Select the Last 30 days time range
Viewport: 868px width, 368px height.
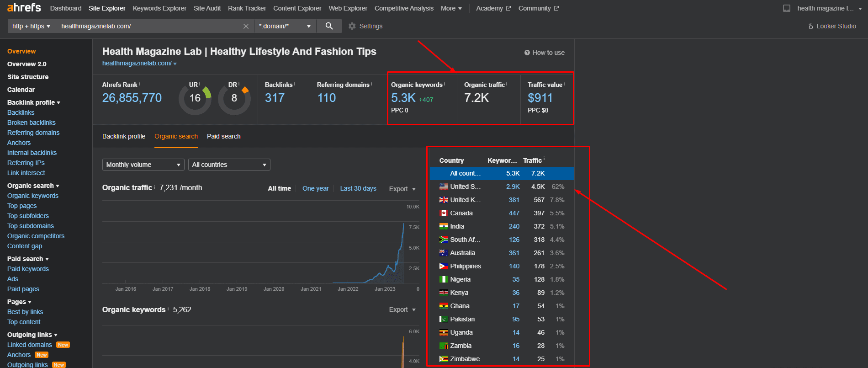coord(358,188)
